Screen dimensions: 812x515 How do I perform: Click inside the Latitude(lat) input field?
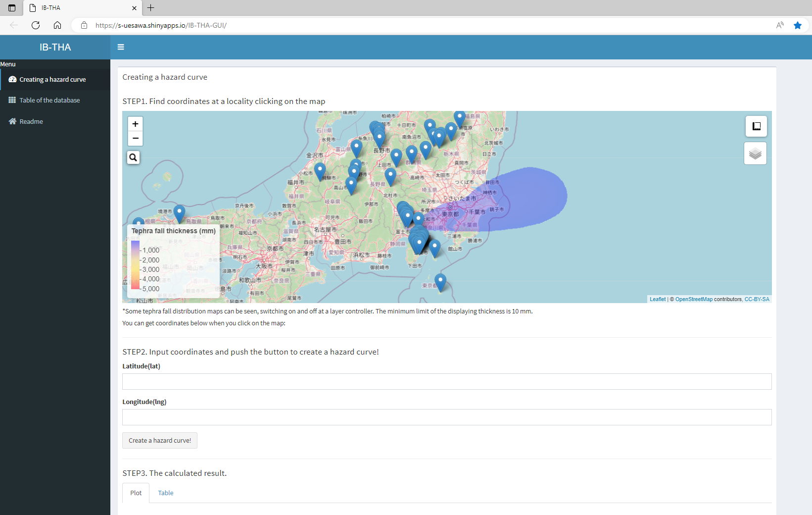[x=446, y=381]
